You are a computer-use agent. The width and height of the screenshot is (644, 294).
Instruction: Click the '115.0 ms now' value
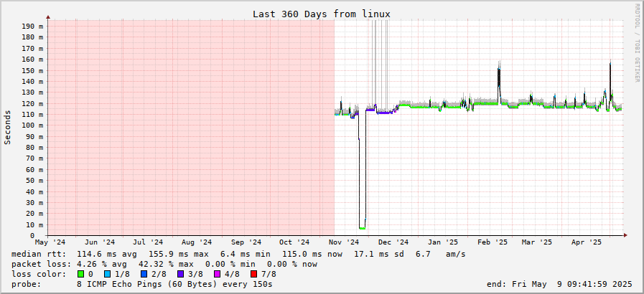(x=312, y=255)
